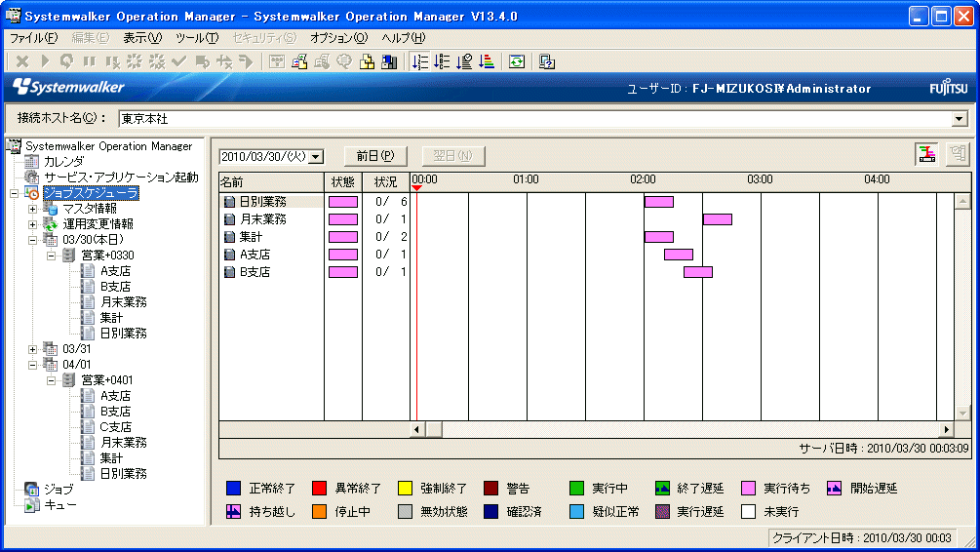Click the pause toolbar icon
Screen dimensions: 980x552
click(90, 61)
